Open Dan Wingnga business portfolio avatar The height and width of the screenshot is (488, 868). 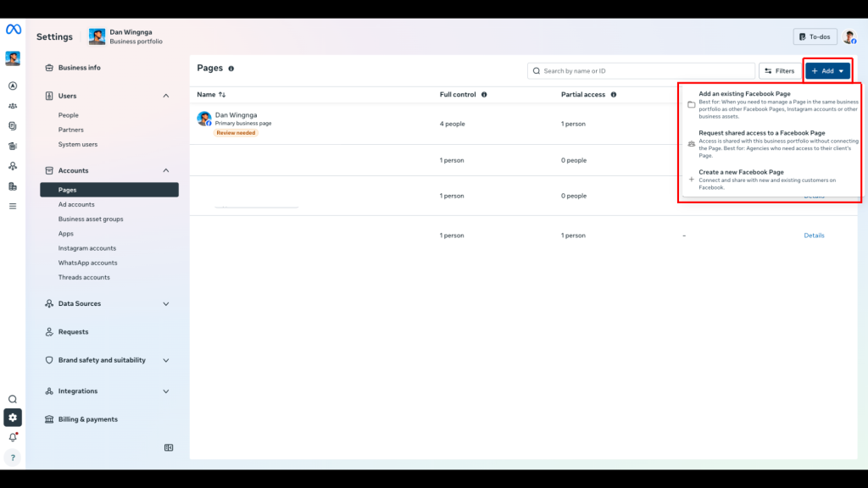(97, 36)
